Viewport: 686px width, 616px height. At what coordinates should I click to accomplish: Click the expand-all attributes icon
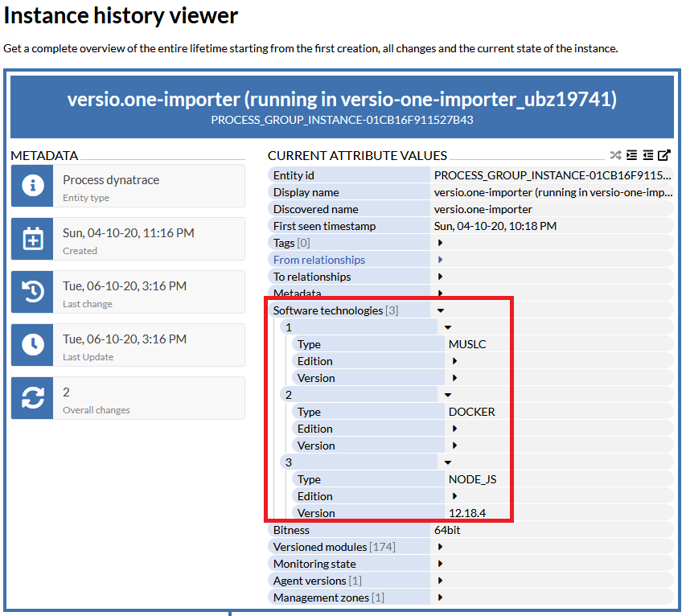(x=632, y=155)
